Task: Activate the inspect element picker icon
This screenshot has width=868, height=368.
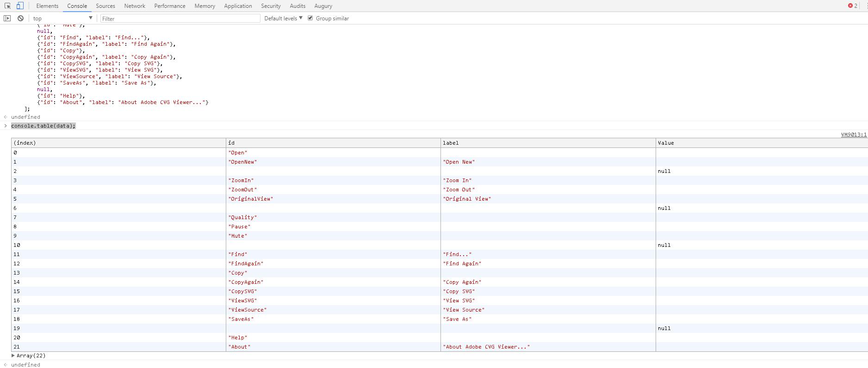Action: [x=7, y=6]
